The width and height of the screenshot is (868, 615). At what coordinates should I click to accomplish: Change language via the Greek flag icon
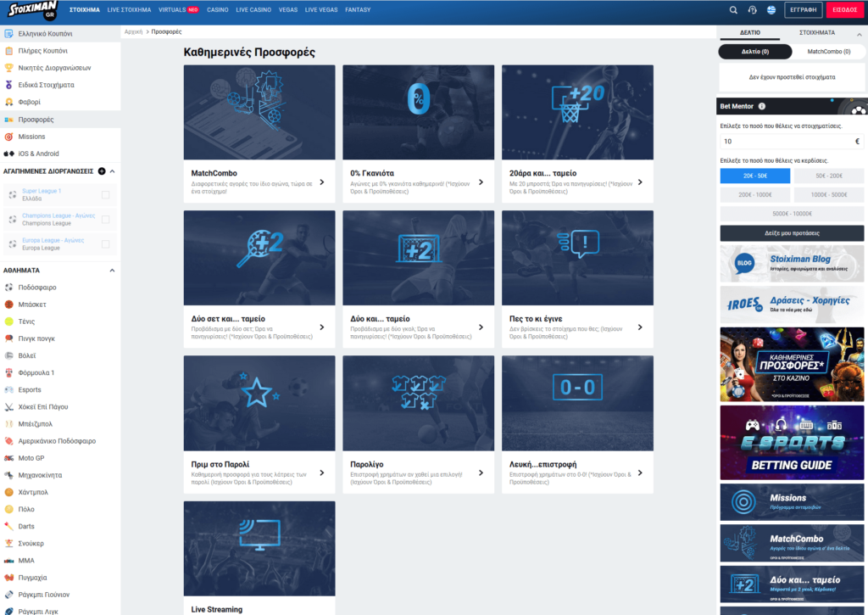coord(771,10)
